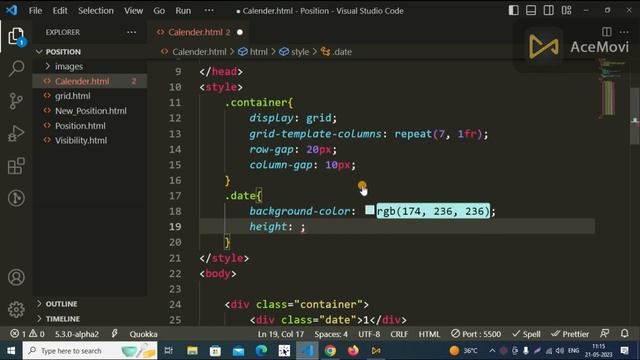Open Explorer views and more actions ellipsis

(x=131, y=32)
